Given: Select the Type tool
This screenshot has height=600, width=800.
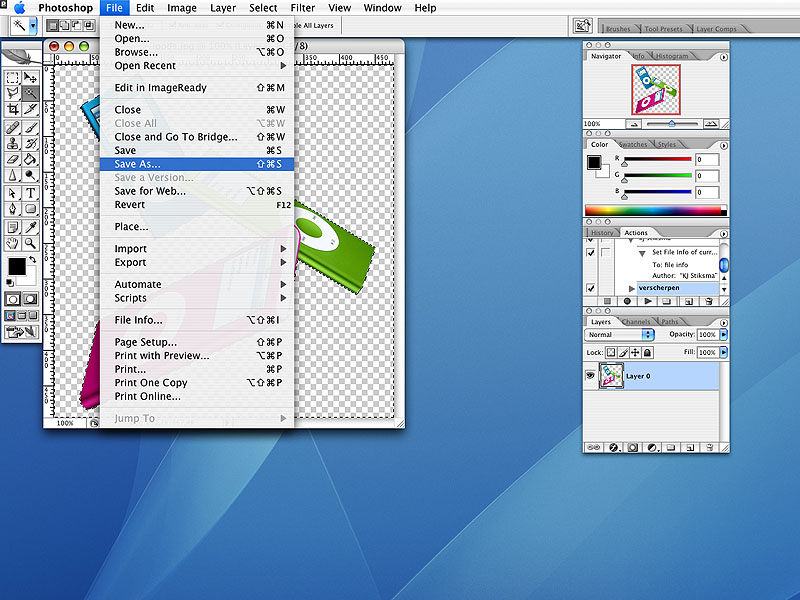Looking at the screenshot, I should pos(31,193).
